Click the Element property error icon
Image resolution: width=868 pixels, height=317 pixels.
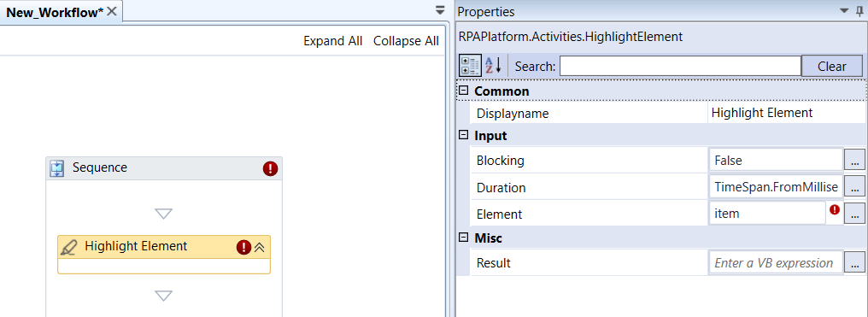pyautogui.click(x=835, y=209)
